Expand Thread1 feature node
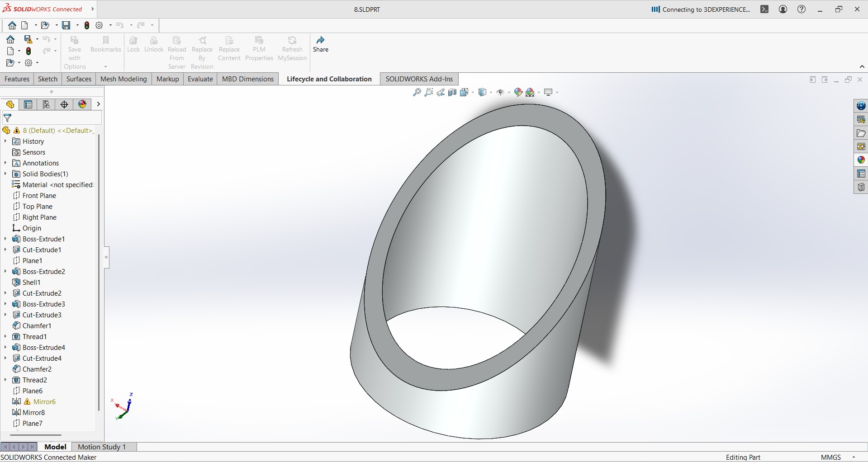 5,336
